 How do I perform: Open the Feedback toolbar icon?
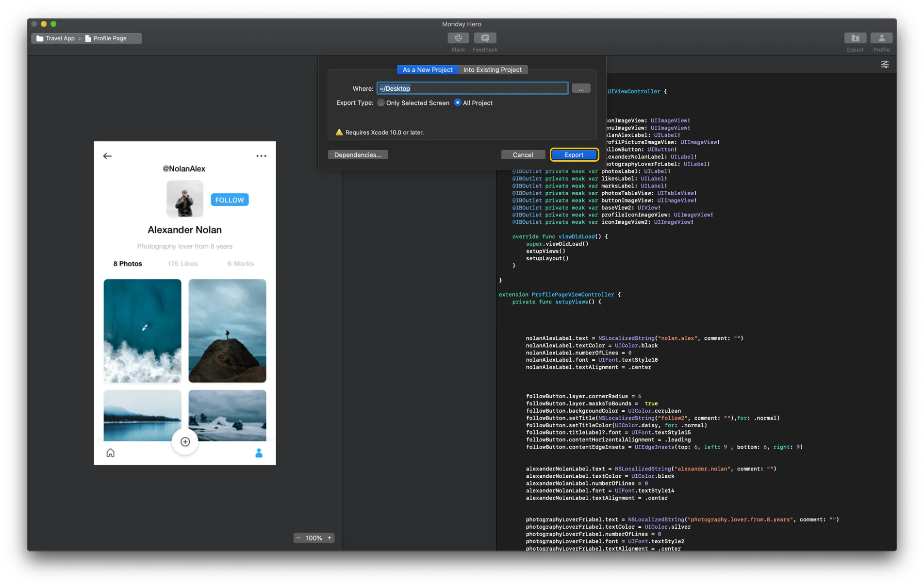485,38
